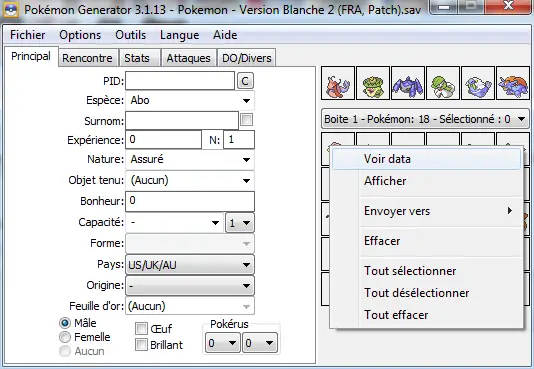The width and height of the screenshot is (534, 369).
Task: Select the Femelle radio button
Action: (x=65, y=337)
